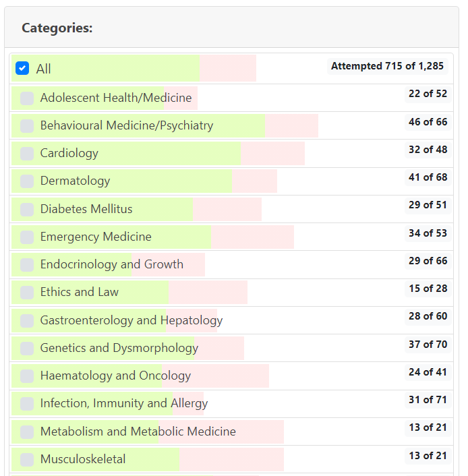Select the Cardiology category checkbox
Viewport: 468px width, 476px height.
tap(27, 154)
